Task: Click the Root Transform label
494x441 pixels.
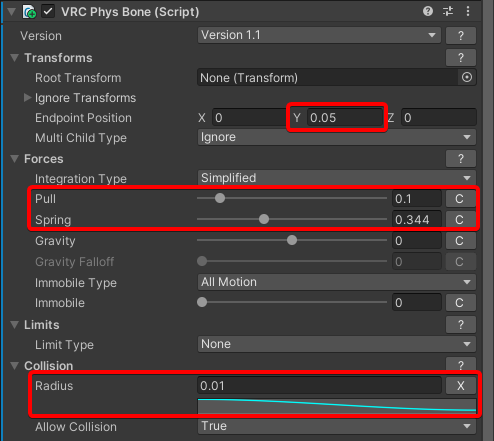Action: pos(78,78)
